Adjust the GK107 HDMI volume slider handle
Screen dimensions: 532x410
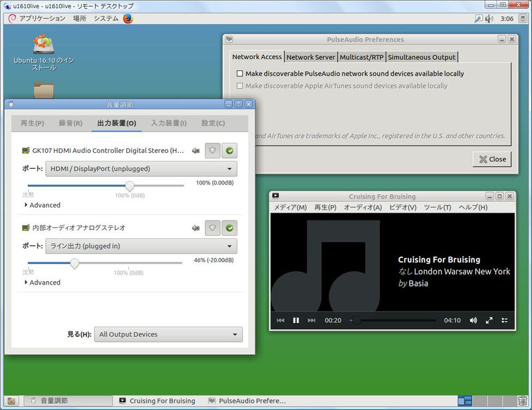pyautogui.click(x=130, y=186)
